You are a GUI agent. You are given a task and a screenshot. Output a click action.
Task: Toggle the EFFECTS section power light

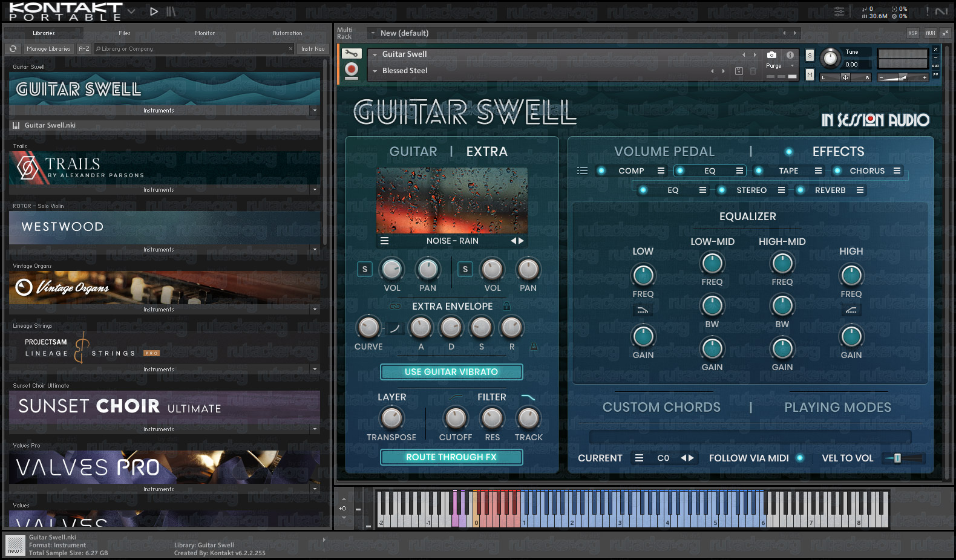click(788, 152)
